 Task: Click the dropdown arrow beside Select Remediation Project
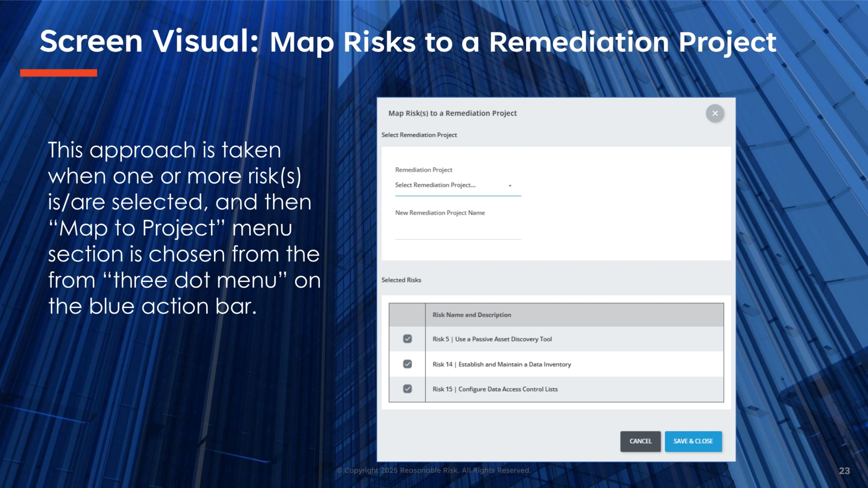pos(510,186)
